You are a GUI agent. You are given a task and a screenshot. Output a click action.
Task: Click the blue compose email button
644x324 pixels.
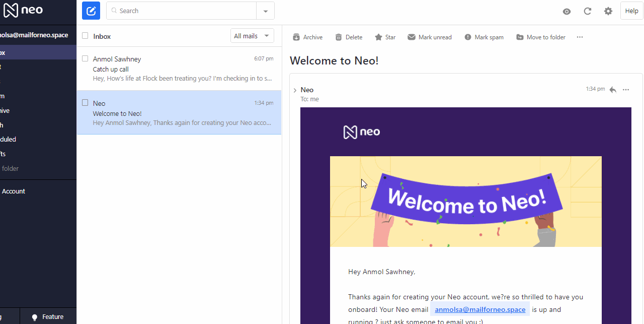pos(91,11)
